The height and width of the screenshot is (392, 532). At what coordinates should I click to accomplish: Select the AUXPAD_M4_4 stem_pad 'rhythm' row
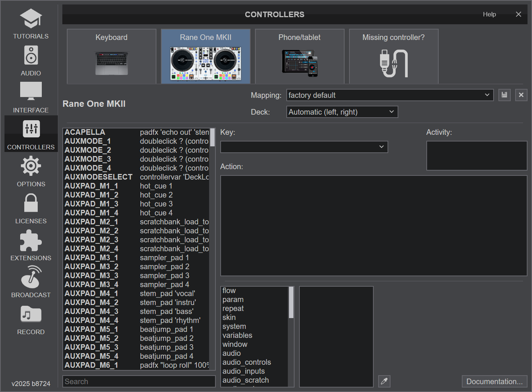coord(137,320)
